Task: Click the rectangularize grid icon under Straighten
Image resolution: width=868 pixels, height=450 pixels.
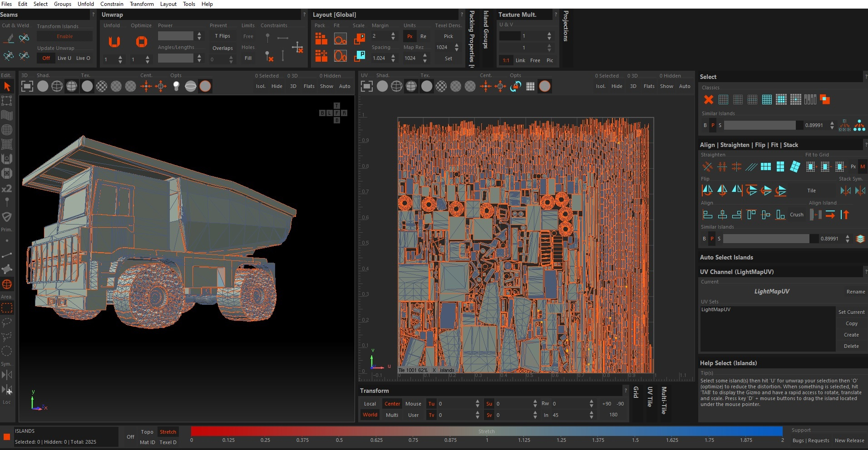Action: pos(765,166)
